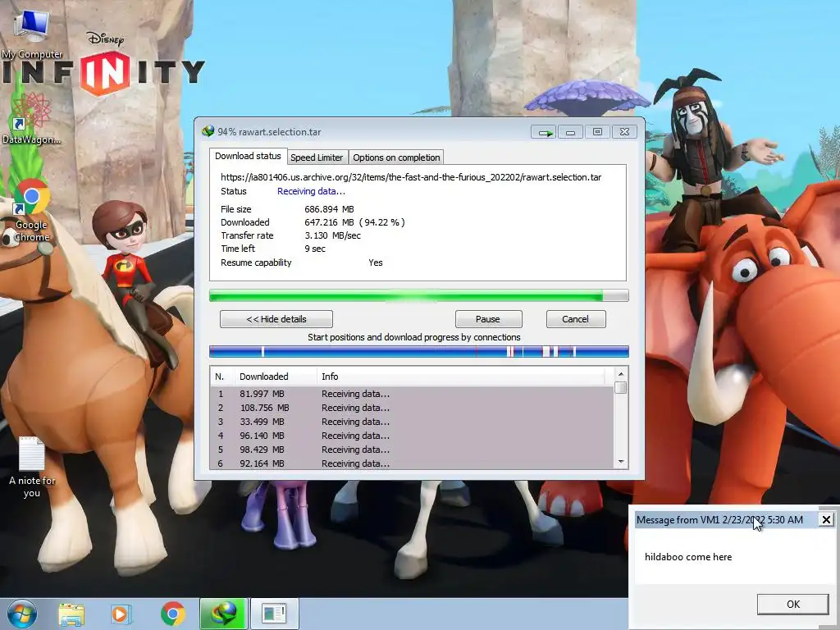Image resolution: width=840 pixels, height=630 pixels.
Task: Select connection row 2 with 108.756 MB
Action: (x=412, y=408)
